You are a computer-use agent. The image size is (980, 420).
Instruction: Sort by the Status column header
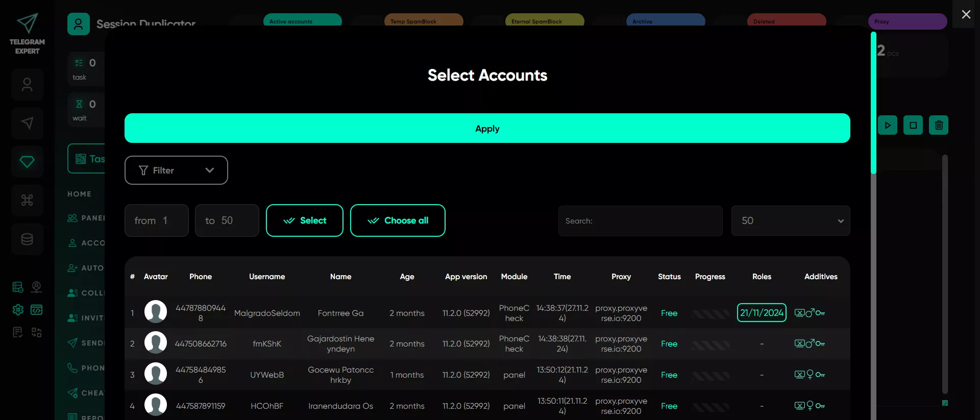[x=669, y=277]
